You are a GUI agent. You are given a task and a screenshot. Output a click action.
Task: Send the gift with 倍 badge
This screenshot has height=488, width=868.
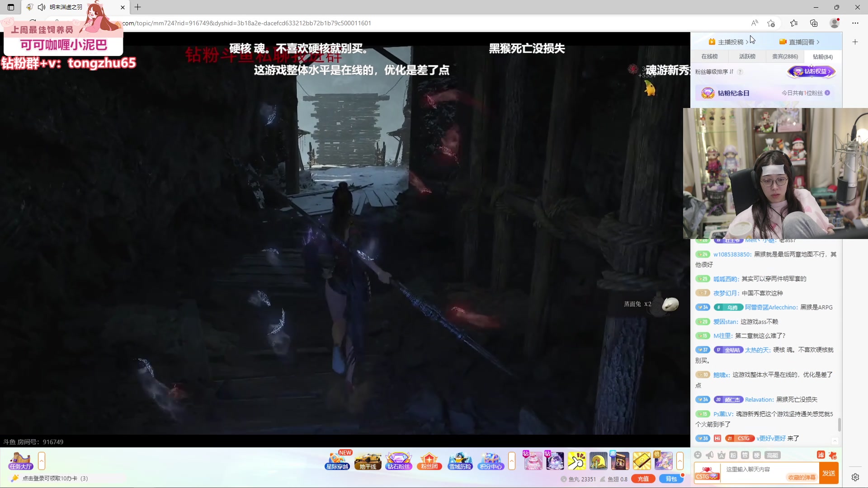663,461
